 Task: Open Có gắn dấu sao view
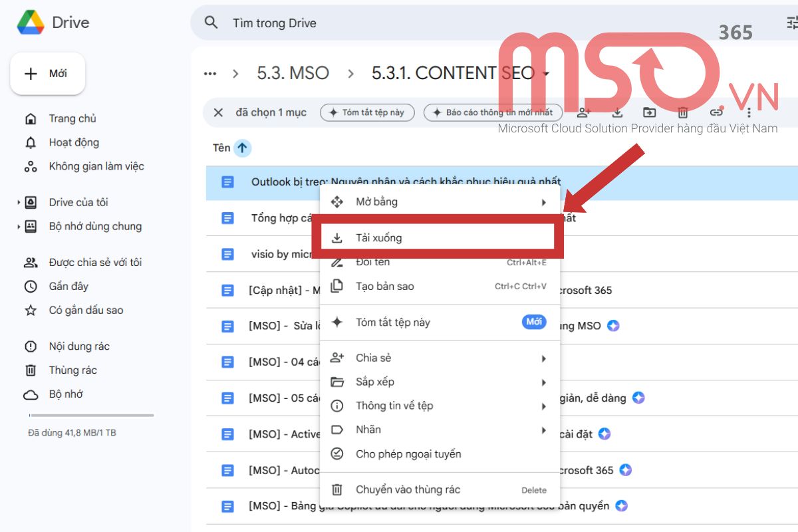click(x=85, y=310)
